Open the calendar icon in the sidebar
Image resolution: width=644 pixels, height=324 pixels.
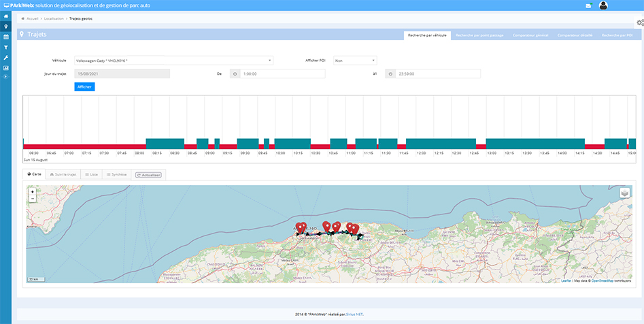(6, 37)
